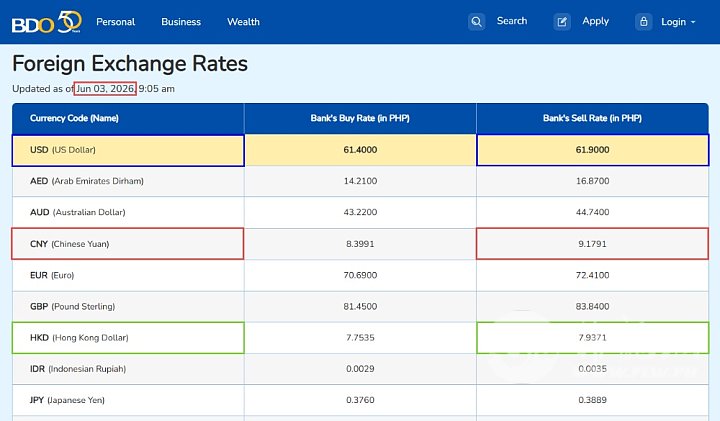Open the Business menu
This screenshot has height=421, width=720.
coord(181,22)
